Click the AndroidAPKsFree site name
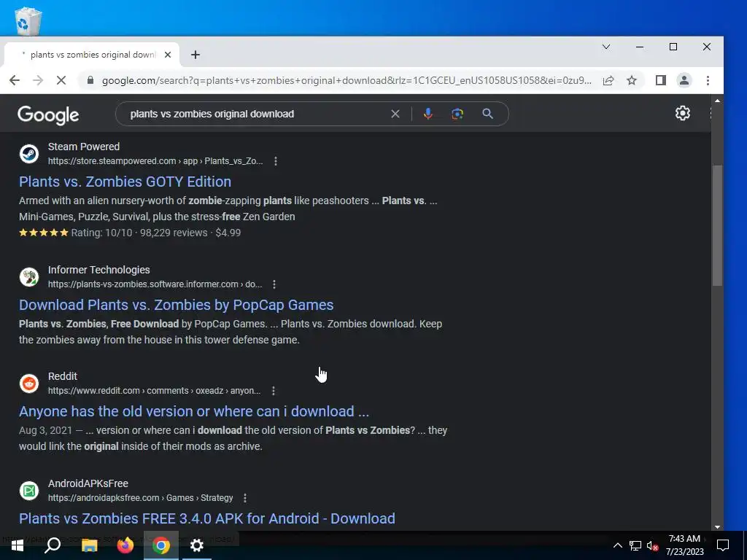 pos(88,483)
